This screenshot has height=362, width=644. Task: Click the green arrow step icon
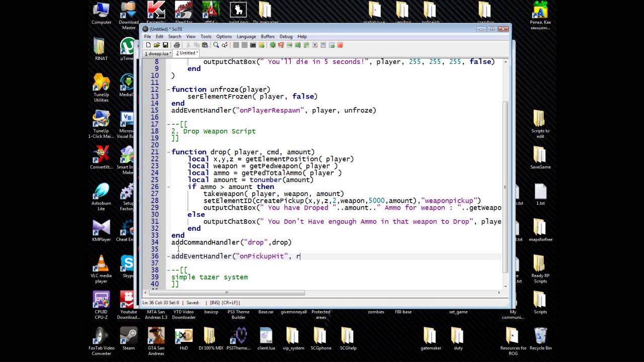(290, 45)
